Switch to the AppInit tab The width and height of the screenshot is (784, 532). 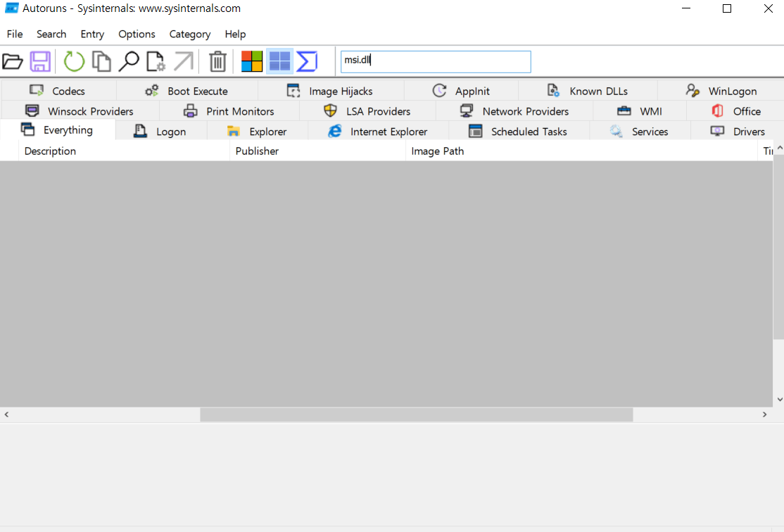tap(461, 91)
